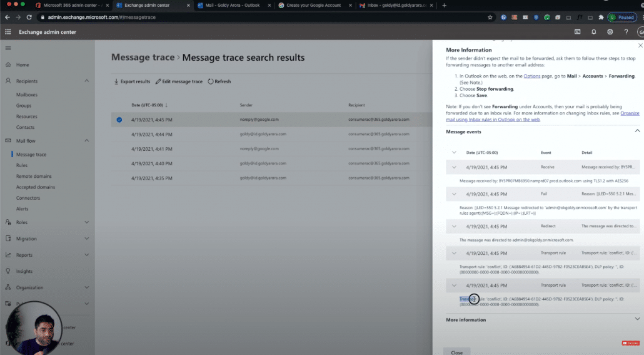Expand Reports section chevron

click(87, 255)
